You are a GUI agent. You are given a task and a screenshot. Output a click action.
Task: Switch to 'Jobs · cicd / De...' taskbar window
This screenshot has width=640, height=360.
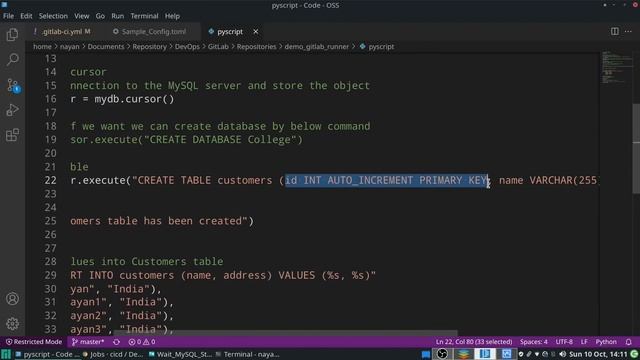click(x=113, y=354)
